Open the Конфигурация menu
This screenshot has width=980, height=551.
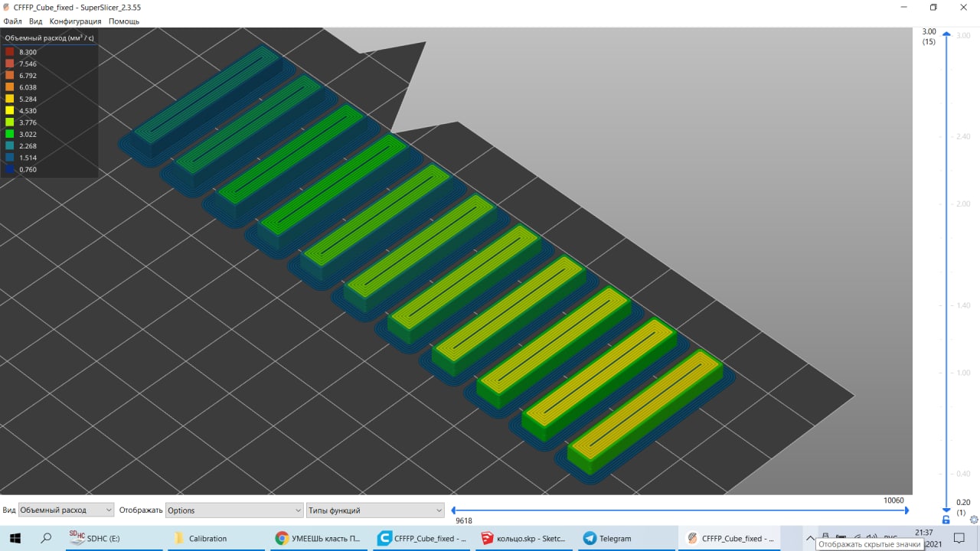pos(75,21)
